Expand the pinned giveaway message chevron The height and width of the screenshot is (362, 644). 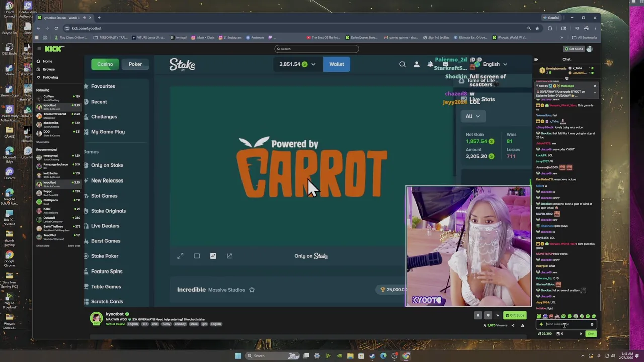[594, 92]
